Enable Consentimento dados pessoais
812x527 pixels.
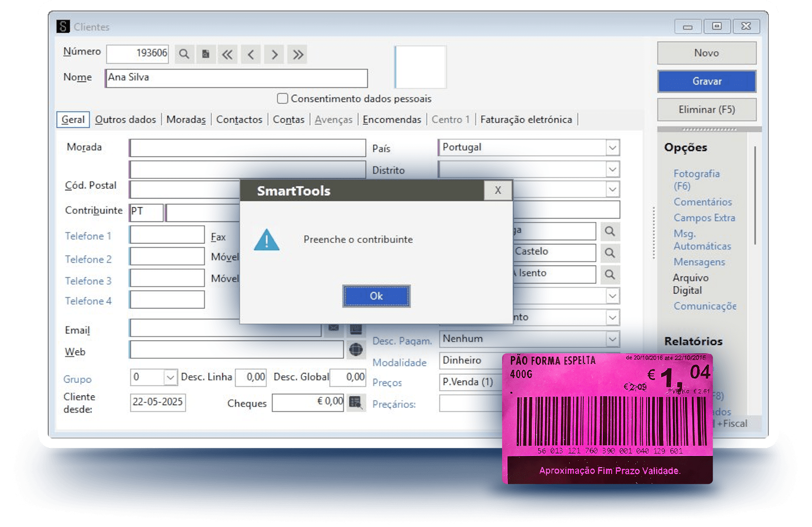[282, 98]
